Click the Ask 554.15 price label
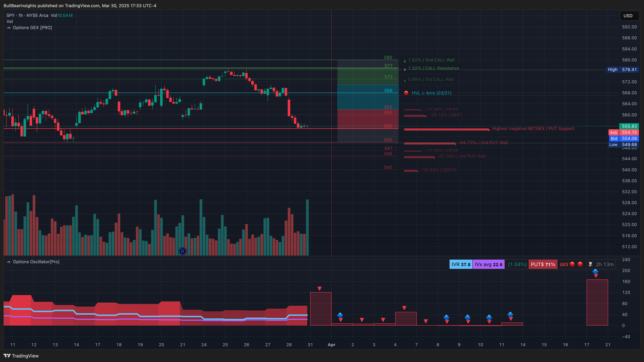The height and width of the screenshot is (362, 644). click(624, 132)
